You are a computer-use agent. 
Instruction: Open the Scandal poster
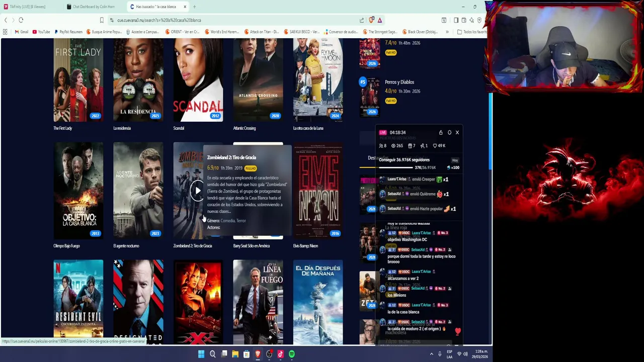coord(198,80)
